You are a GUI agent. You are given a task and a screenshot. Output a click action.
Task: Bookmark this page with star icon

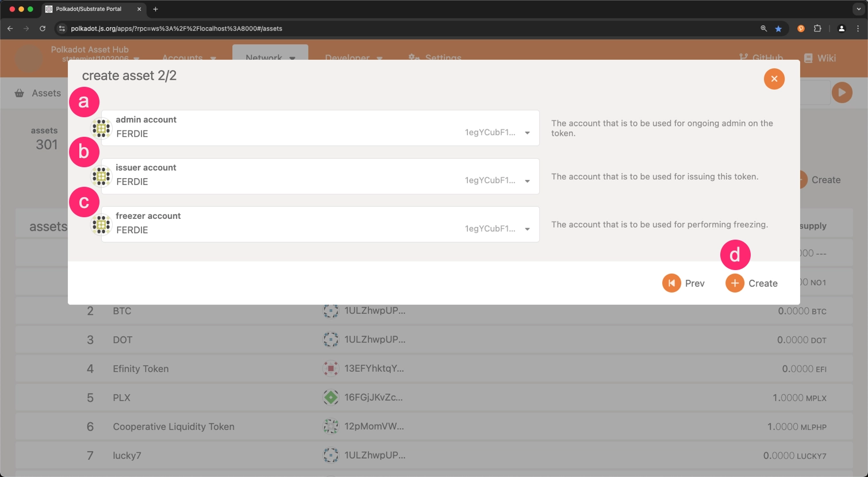[x=778, y=29]
